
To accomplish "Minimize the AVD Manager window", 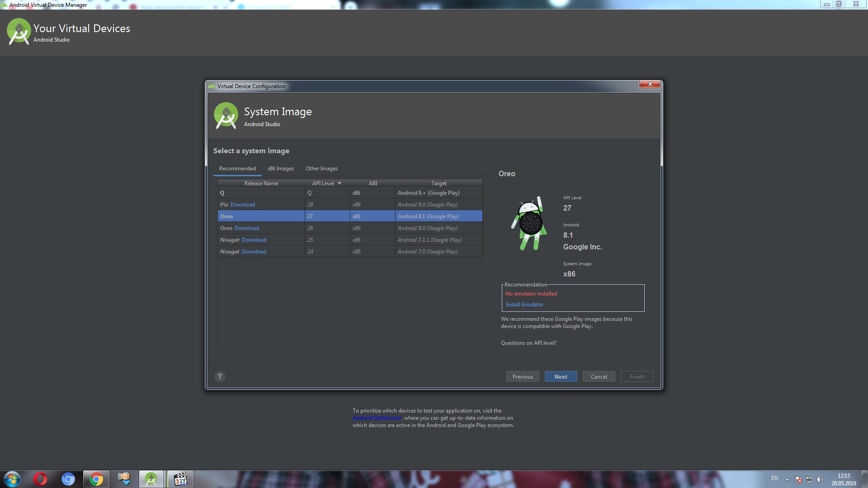I will click(x=826, y=4).
